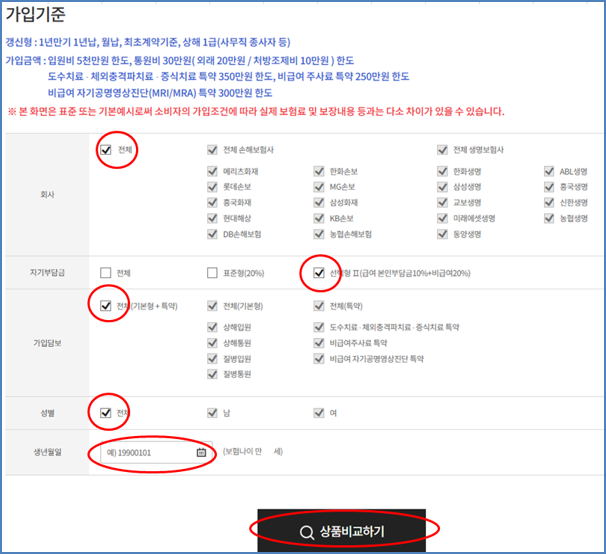Uncheck 질병입원 coverage
Screen dimensions: 606x554
(x=212, y=359)
